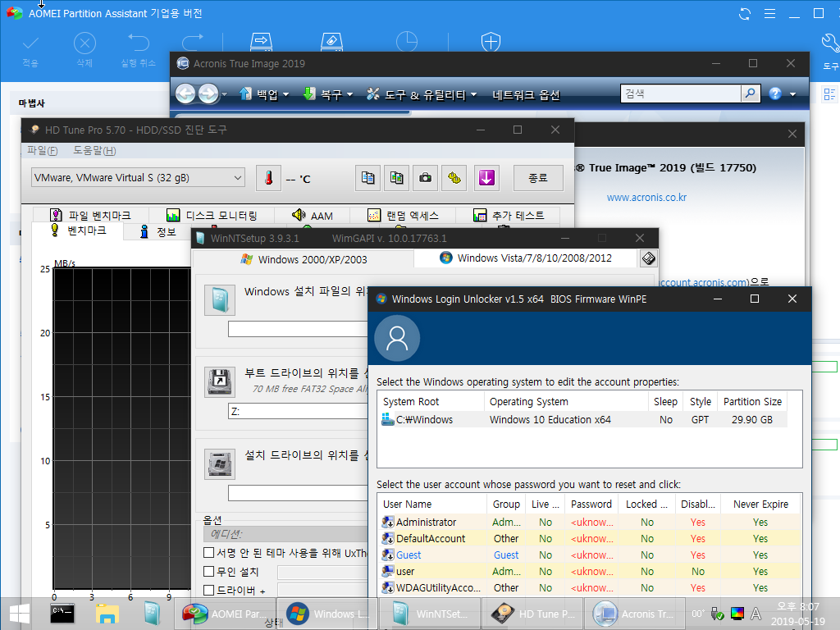840x630 pixels.
Task: Click the HD Tune options tools icon
Action: pos(454,178)
